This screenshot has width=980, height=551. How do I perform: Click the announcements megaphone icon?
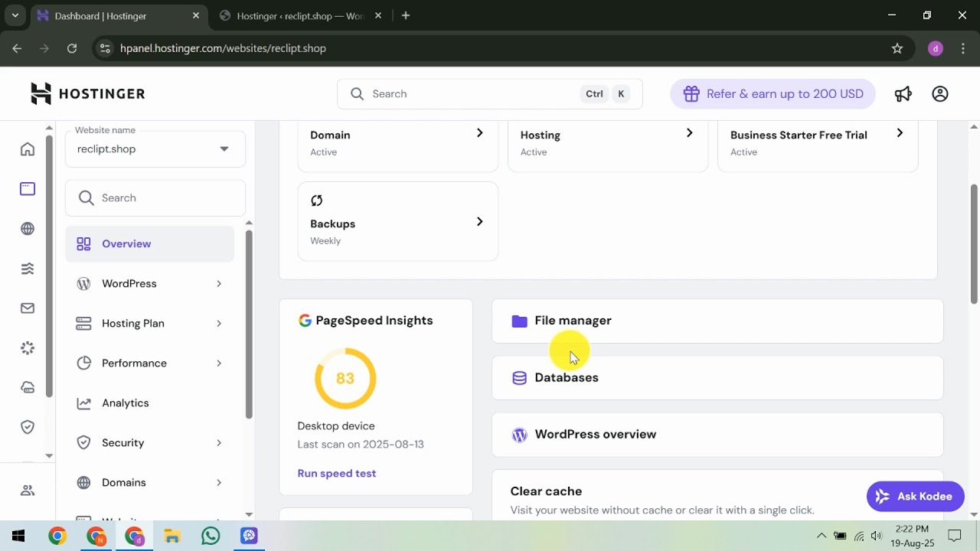pos(903,93)
